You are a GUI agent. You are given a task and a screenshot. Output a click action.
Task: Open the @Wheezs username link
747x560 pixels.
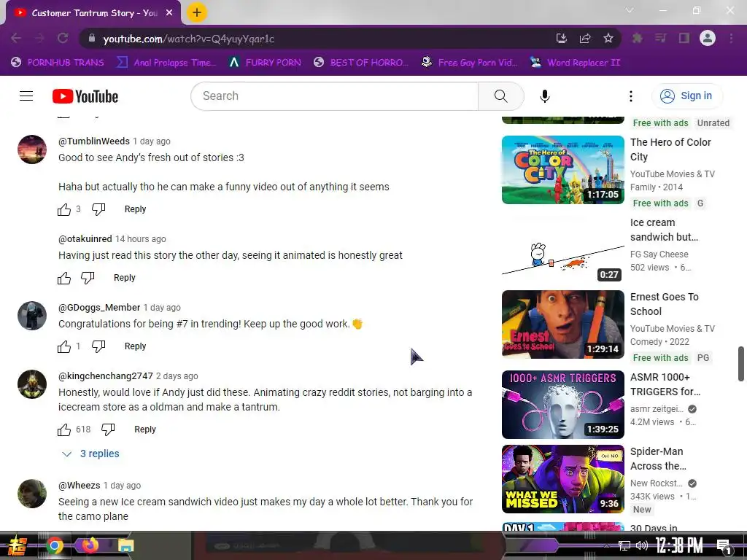[x=79, y=485]
